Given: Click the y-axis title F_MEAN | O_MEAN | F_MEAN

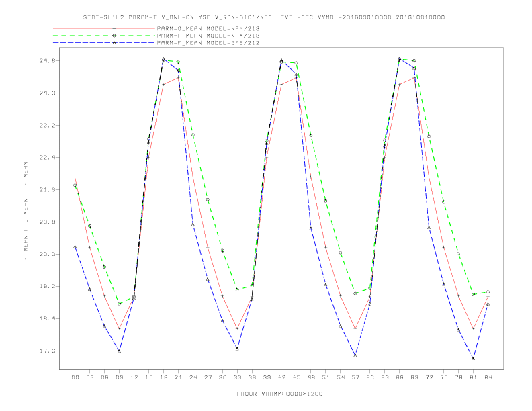Looking at the screenshot, I should (x=26, y=211).
